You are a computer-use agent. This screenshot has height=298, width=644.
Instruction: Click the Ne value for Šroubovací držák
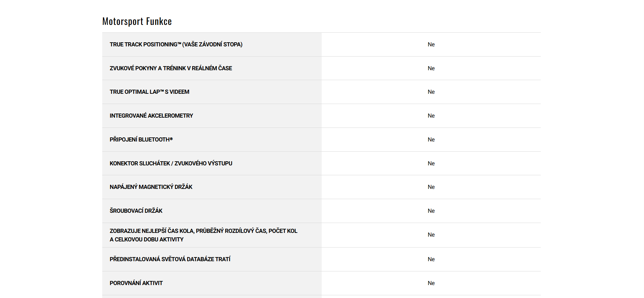[x=431, y=211]
